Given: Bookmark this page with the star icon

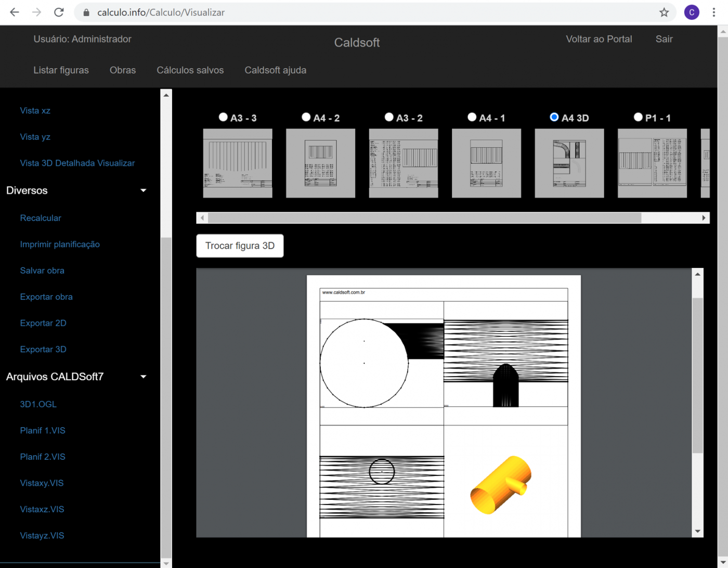Looking at the screenshot, I should coord(664,12).
